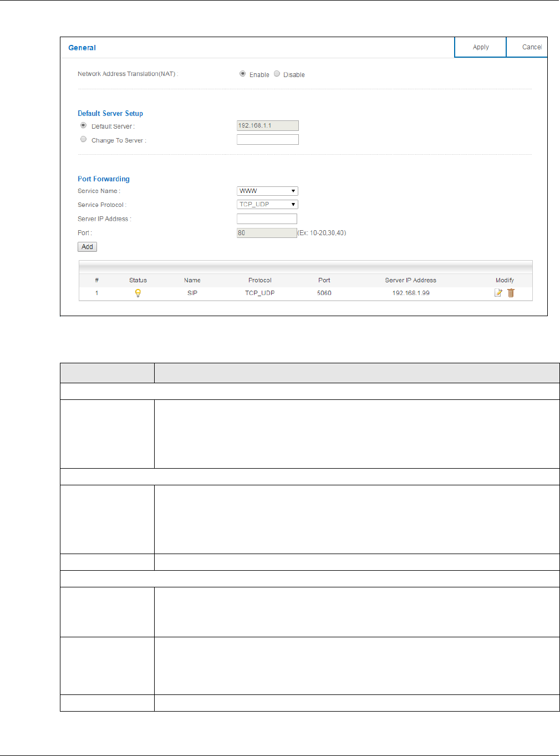Click the edit icon for SIP rule
Image resolution: width=560 pixels, height=756 pixels.
(498, 293)
